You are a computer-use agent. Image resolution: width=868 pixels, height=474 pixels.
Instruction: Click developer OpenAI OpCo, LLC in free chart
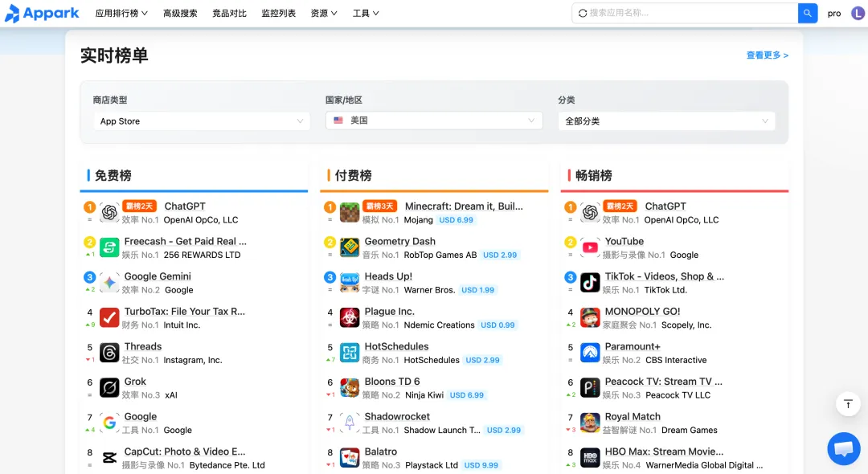[x=201, y=219]
